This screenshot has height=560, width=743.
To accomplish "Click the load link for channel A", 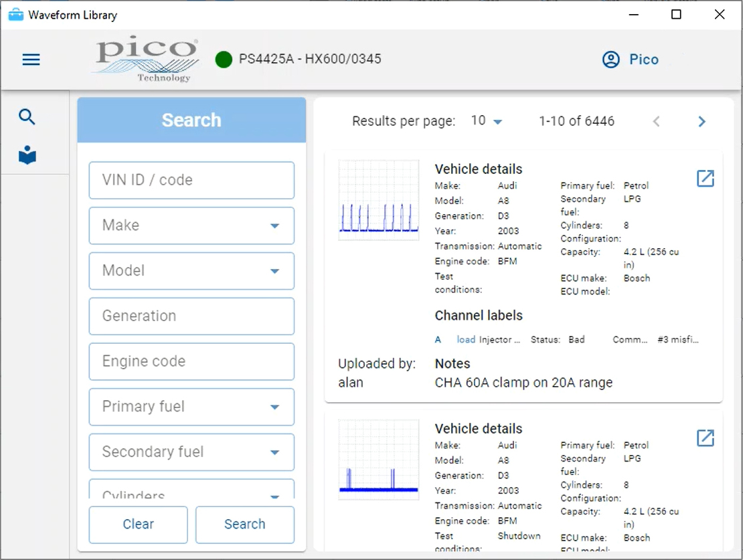I will tap(466, 340).
